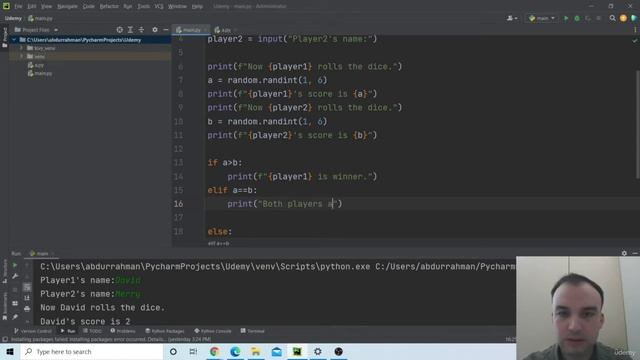This screenshot has width=640, height=360.
Task: Open Microsoft Edge from the taskbar
Action: coord(235,351)
